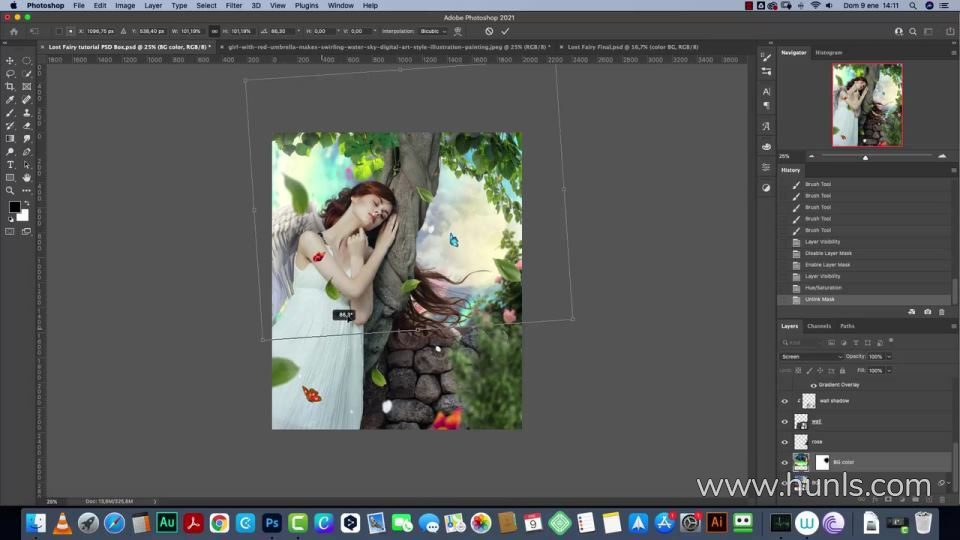
Task: Hide the wall shadow layer
Action: 784,402
